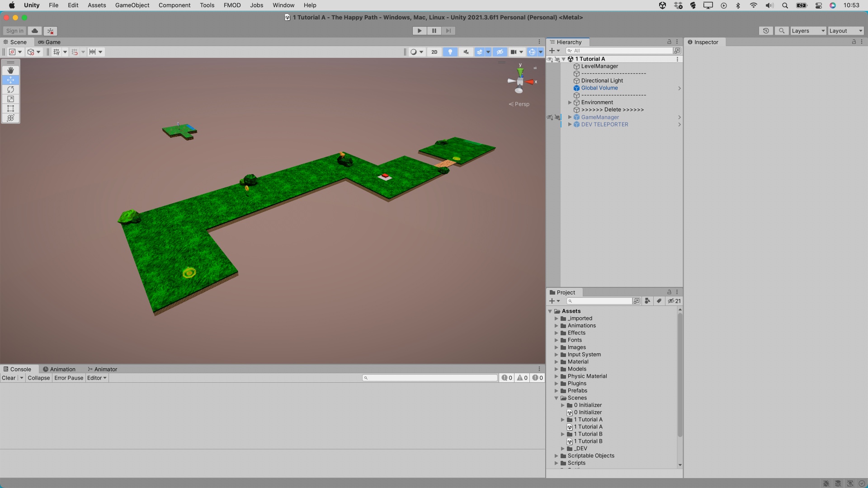Screen dimensions: 868x488
Task: Toggle console Collapse button
Action: tap(38, 378)
